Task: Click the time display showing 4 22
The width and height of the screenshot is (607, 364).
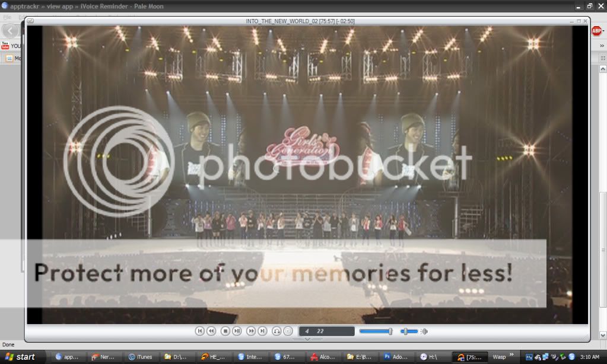Action: [x=326, y=331]
